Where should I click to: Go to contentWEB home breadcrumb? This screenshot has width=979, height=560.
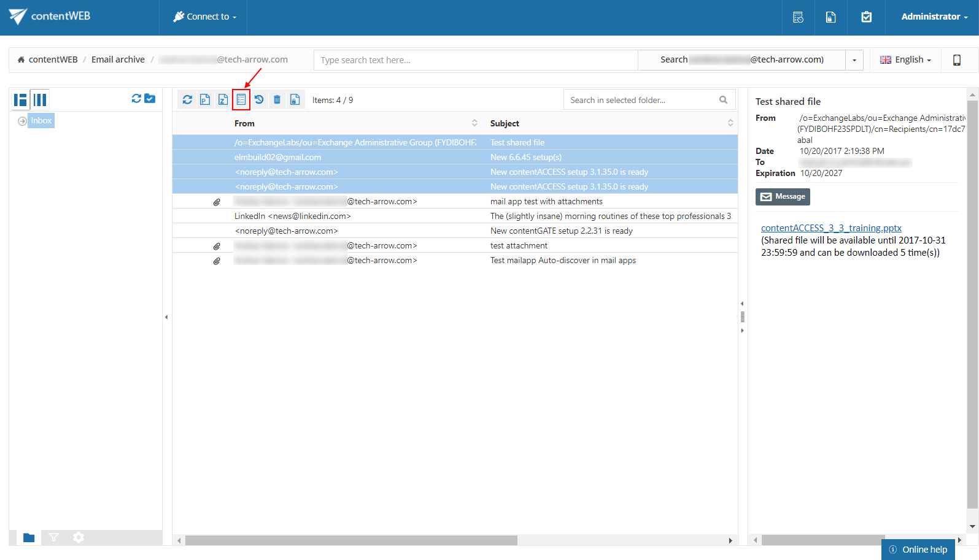pos(47,59)
